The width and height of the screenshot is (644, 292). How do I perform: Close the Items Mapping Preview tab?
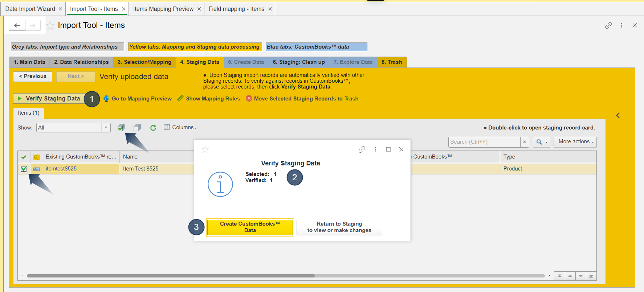[x=199, y=9]
